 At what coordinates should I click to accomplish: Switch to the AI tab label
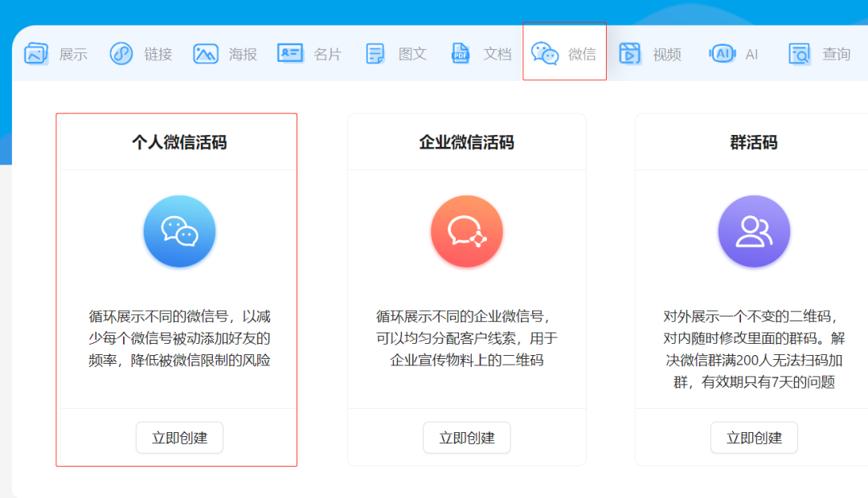[751, 55]
